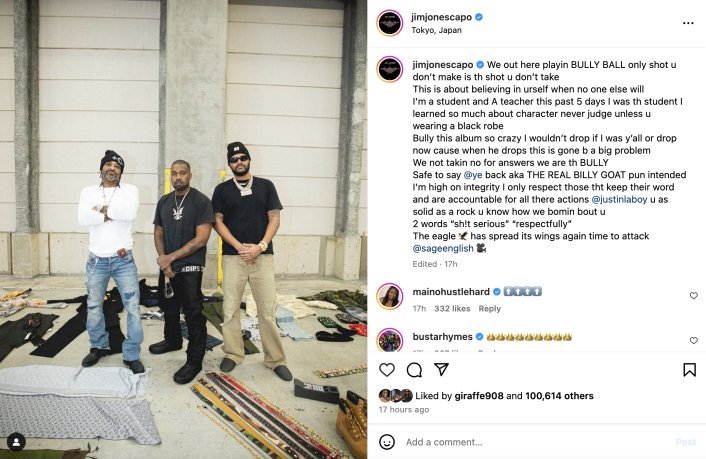Open the mainohustlehard profile avatar
The image size is (706, 459).
pyautogui.click(x=390, y=296)
